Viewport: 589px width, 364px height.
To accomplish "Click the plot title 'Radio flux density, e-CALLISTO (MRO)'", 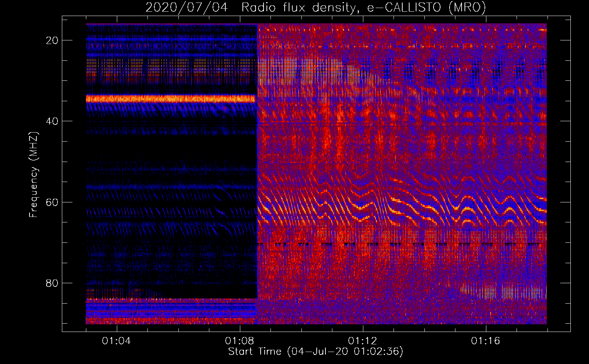I will pos(363,7).
